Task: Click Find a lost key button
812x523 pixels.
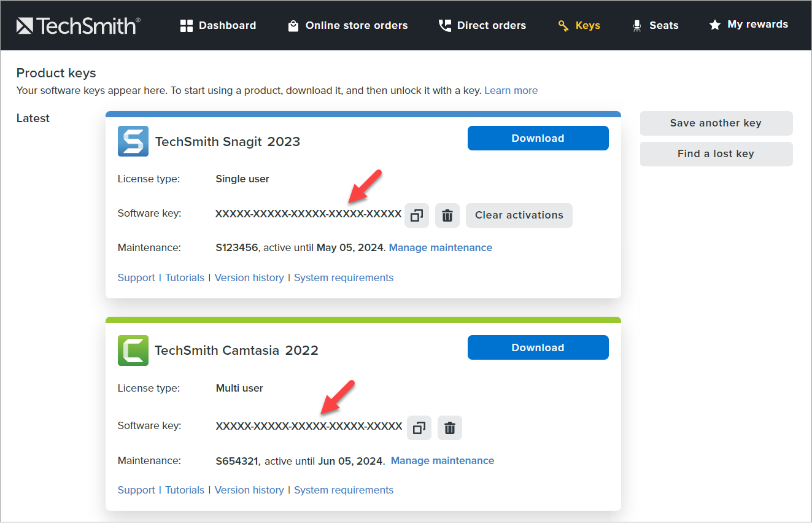Action: (x=716, y=153)
